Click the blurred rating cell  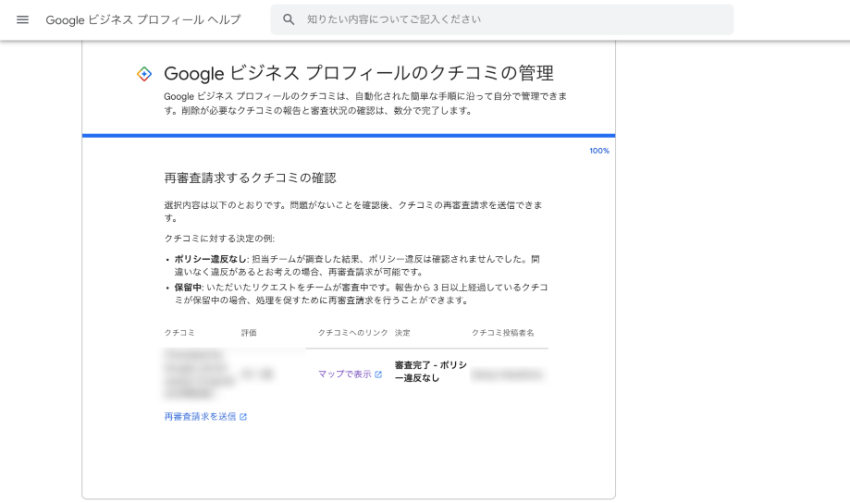257,374
